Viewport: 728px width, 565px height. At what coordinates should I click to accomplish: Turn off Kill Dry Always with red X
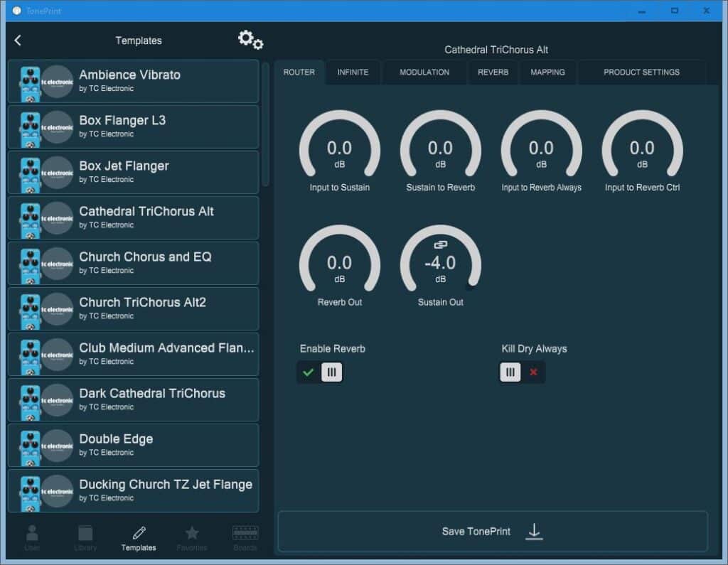tap(533, 372)
